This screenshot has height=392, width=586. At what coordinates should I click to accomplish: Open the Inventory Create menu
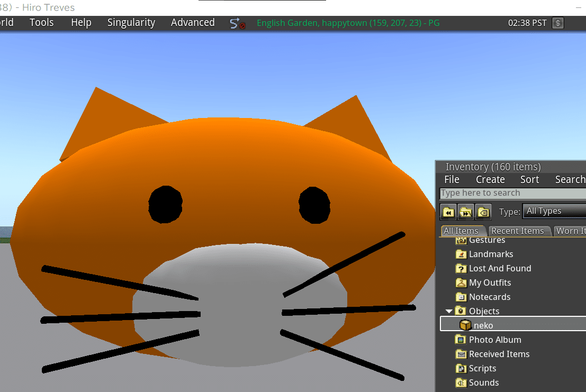(x=490, y=179)
